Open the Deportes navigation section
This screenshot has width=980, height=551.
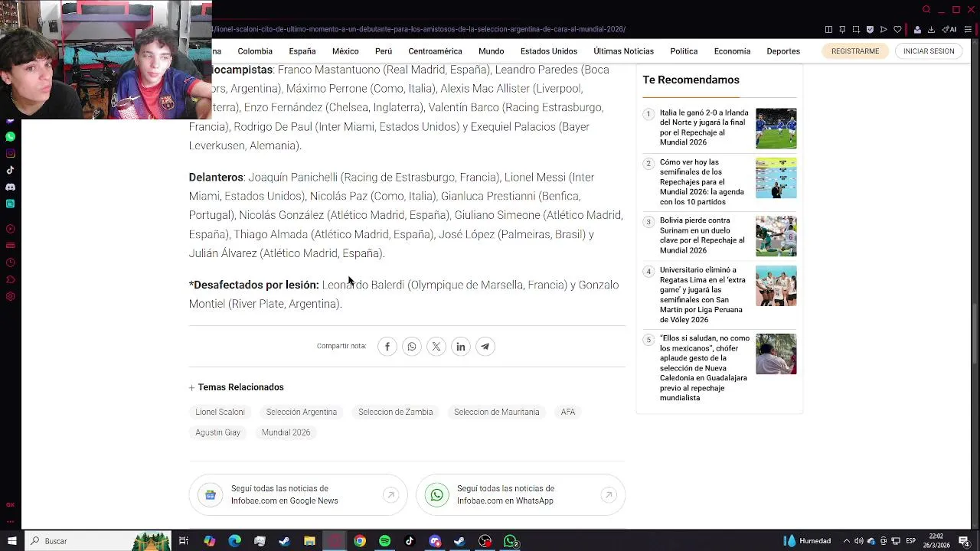coord(783,51)
